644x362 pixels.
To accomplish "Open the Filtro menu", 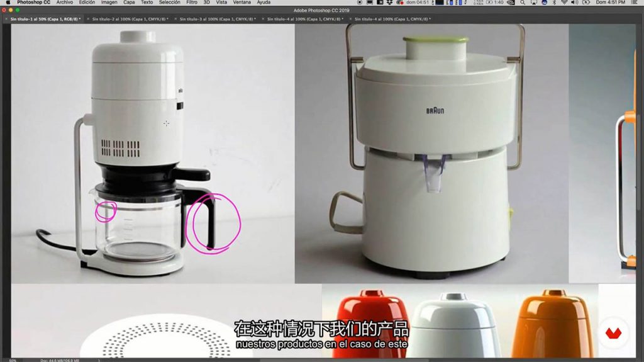I will (192, 3).
